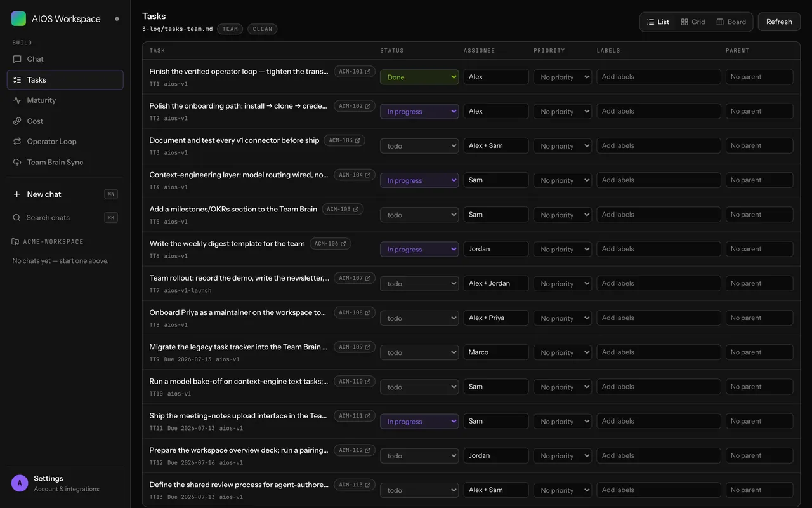The height and width of the screenshot is (508, 812).
Task: Open external link ACM-112 badge
Action: (x=355, y=450)
